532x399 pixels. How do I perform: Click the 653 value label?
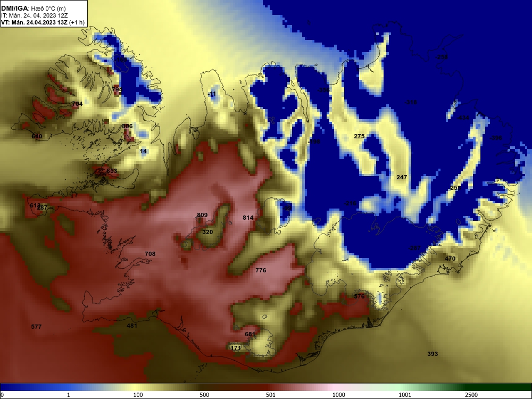[x=112, y=171]
